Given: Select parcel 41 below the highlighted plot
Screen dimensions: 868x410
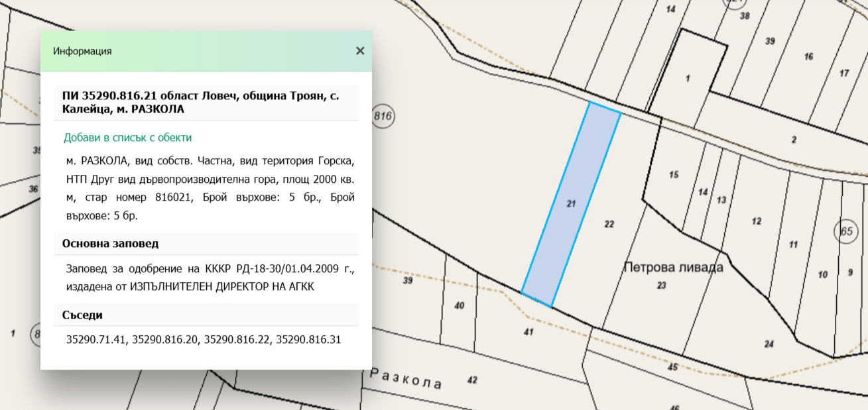Looking at the screenshot, I should [x=528, y=332].
